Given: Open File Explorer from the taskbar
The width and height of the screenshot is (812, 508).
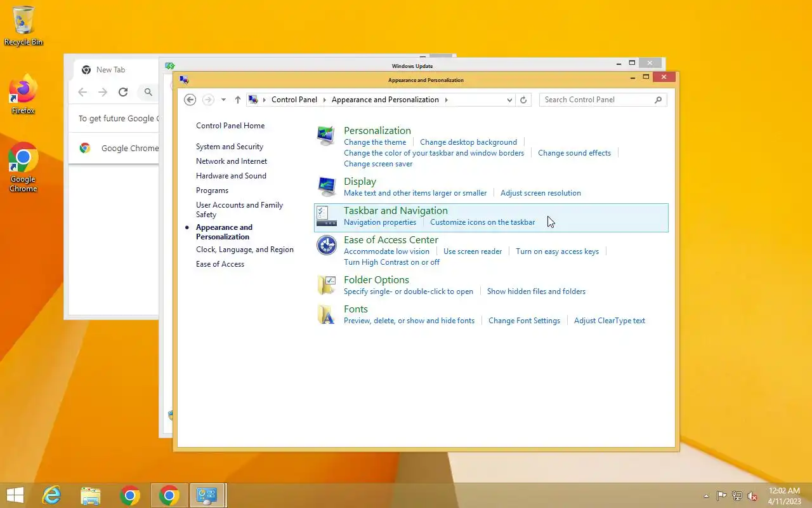Looking at the screenshot, I should [91, 495].
